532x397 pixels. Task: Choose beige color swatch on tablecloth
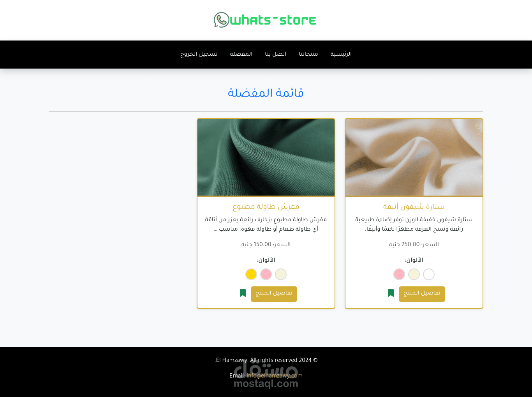pos(281,274)
